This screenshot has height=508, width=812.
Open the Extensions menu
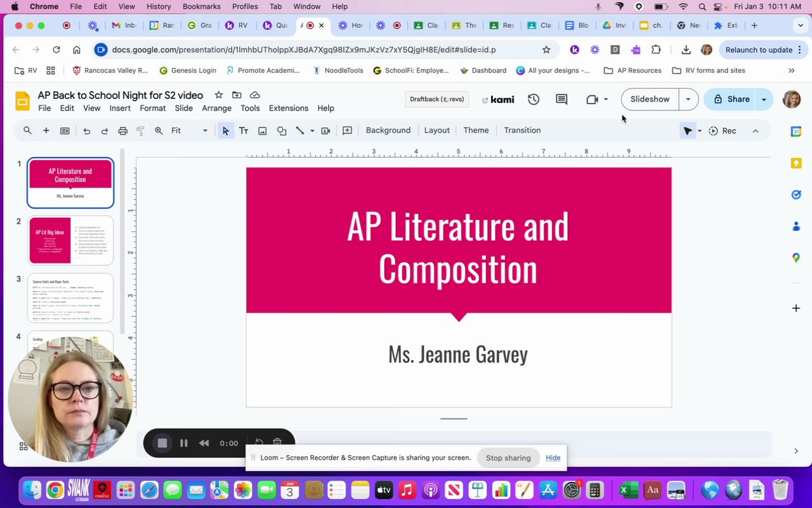288,109
